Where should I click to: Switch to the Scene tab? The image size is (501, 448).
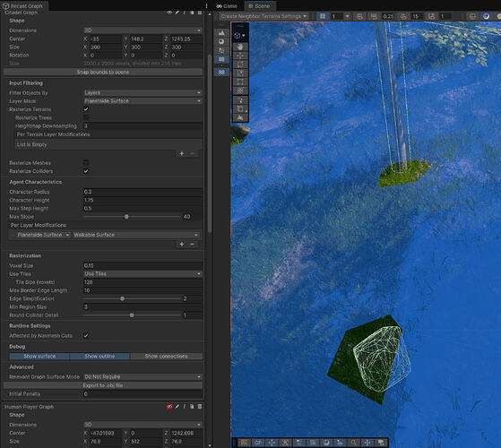point(259,6)
